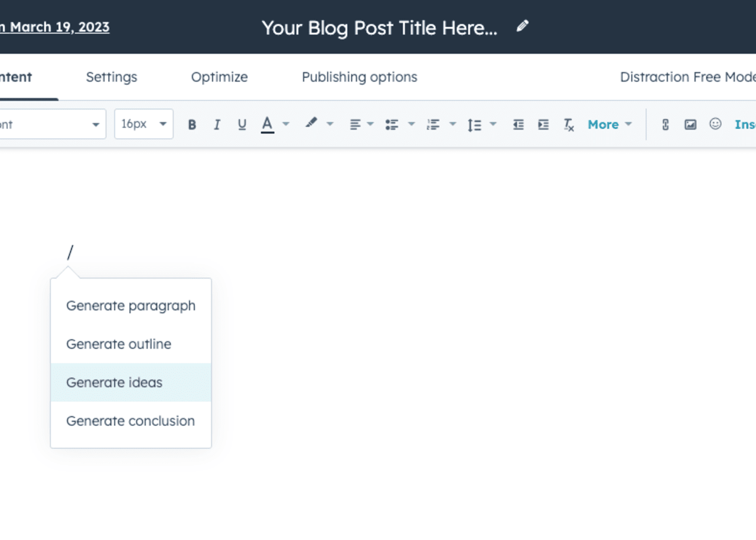Toggle italic formatting
756x540 pixels.
coord(217,125)
